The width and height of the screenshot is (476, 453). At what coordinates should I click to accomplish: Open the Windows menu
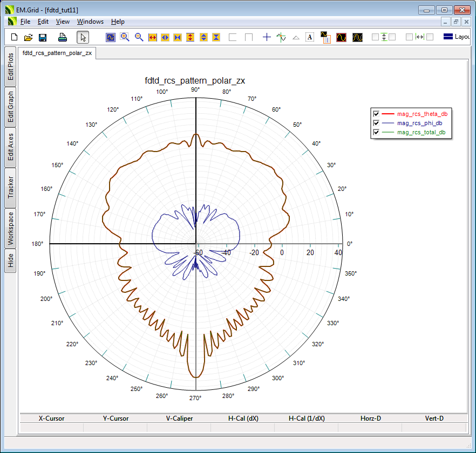coord(90,22)
